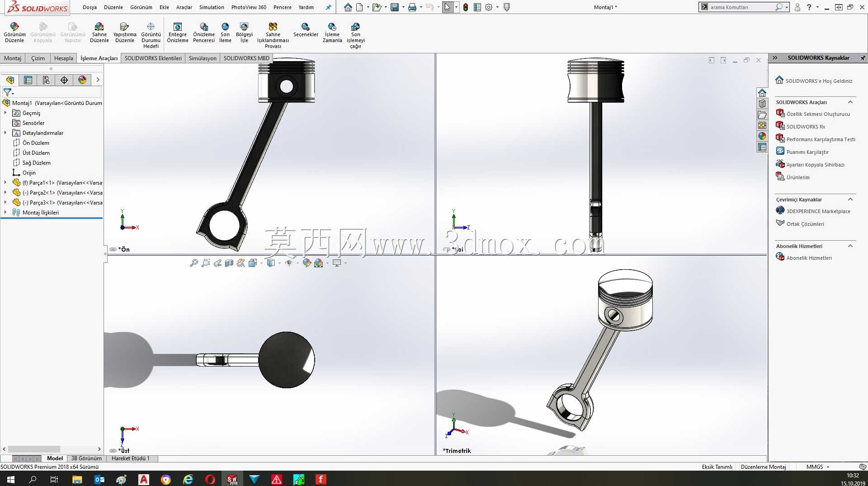Viewport: 868px width, 486px height.
Task: Open Sahne Işıklandırması Provası tool
Action: tap(273, 35)
